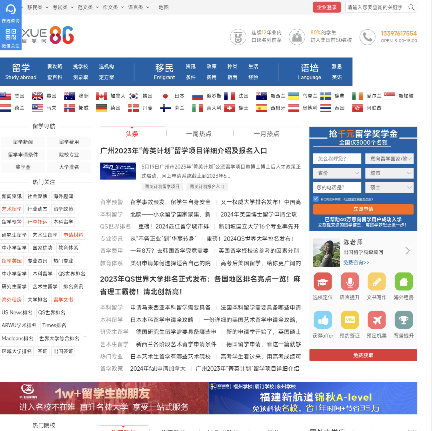This screenshot has height=431, width=432.
Task: Select the Norway flag
Action: [69, 108]
